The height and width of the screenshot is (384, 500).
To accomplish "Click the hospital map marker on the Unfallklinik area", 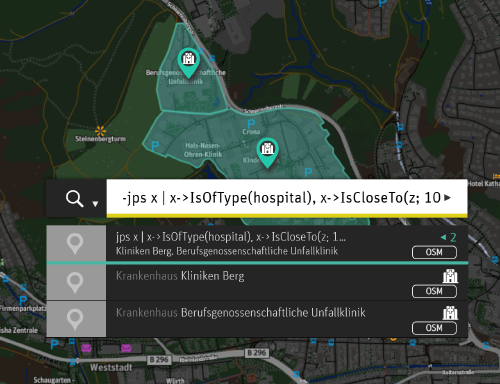I will pos(189,63).
